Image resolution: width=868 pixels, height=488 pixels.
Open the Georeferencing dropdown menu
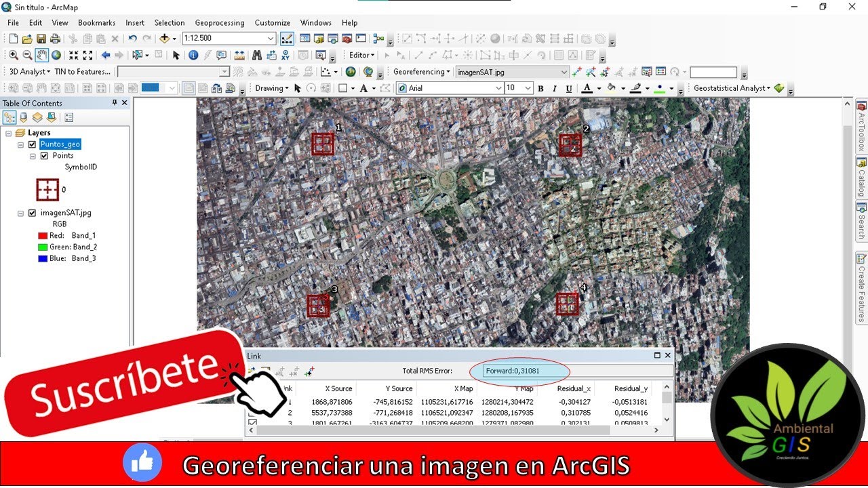(x=422, y=71)
